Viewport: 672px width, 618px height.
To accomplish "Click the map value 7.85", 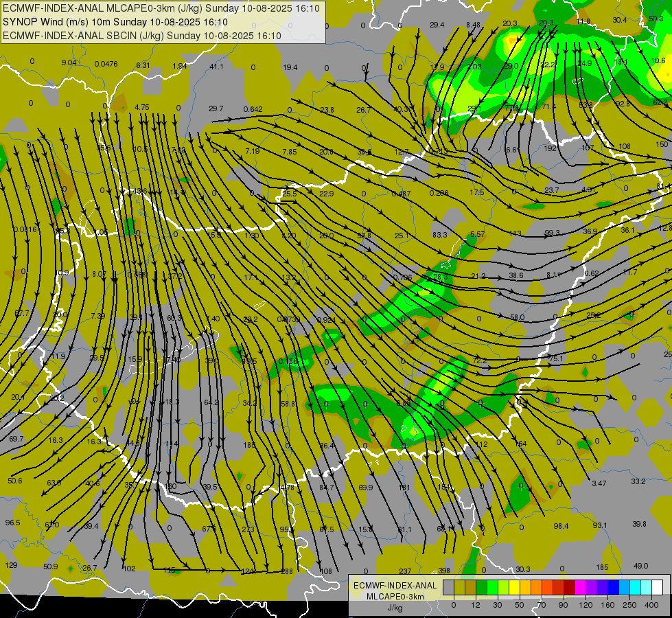I will pyautogui.click(x=290, y=151).
